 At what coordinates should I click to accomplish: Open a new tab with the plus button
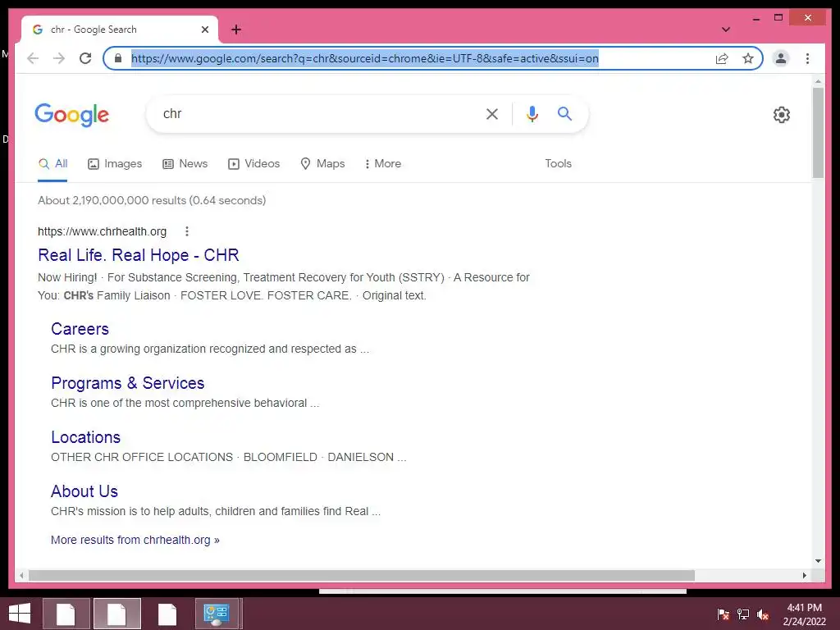(236, 30)
